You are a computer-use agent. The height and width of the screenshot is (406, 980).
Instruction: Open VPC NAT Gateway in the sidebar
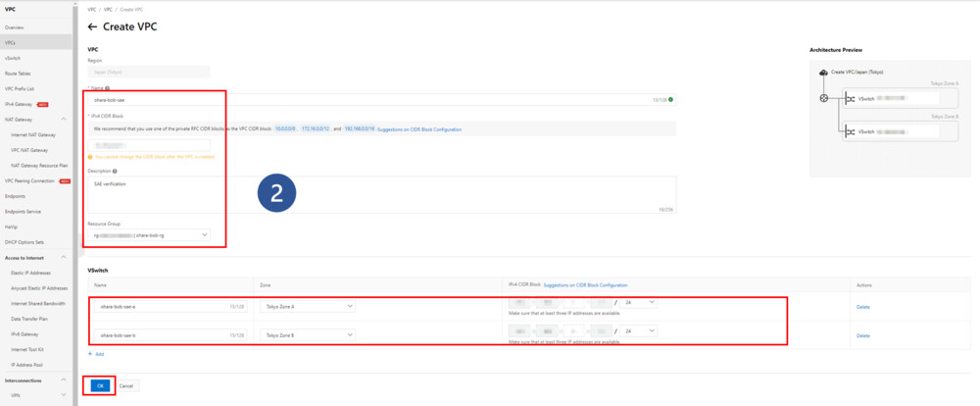(x=29, y=150)
